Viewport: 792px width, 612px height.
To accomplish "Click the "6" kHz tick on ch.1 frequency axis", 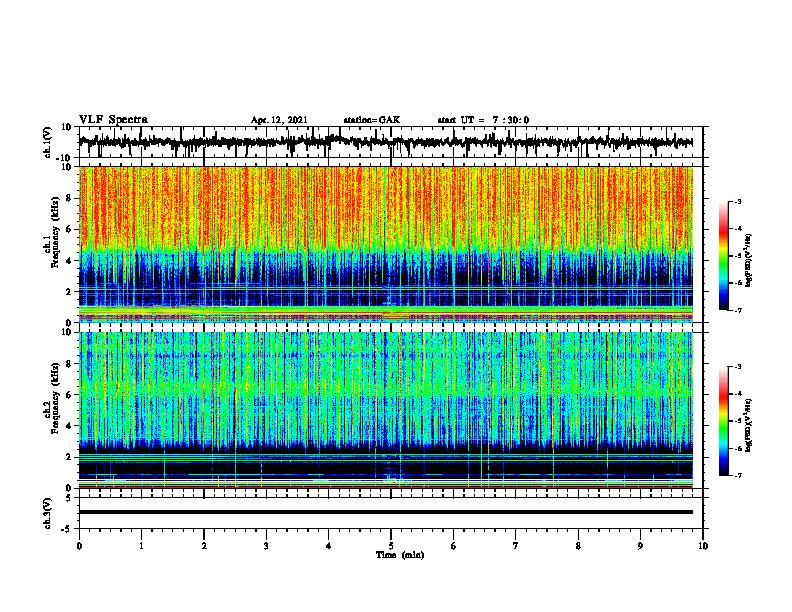I will point(69,229).
